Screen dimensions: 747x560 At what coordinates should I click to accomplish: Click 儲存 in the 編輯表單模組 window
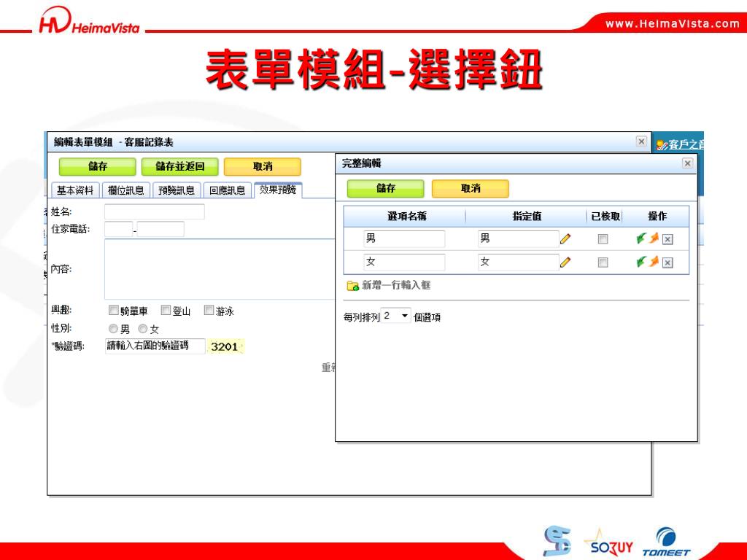pyautogui.click(x=98, y=167)
